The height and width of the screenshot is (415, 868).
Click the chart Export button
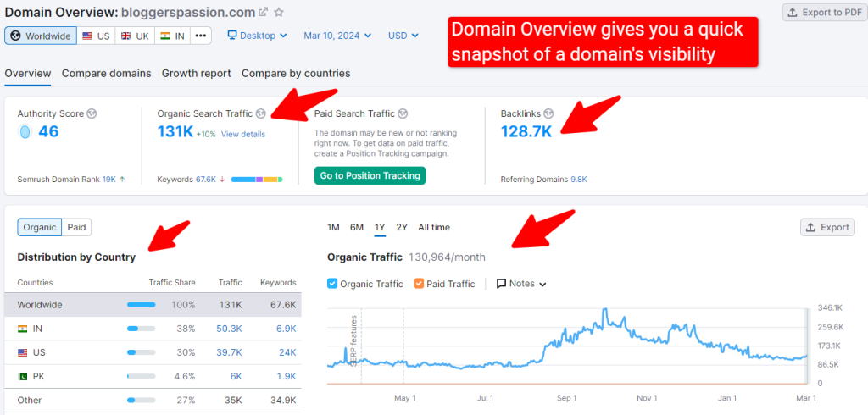click(827, 228)
